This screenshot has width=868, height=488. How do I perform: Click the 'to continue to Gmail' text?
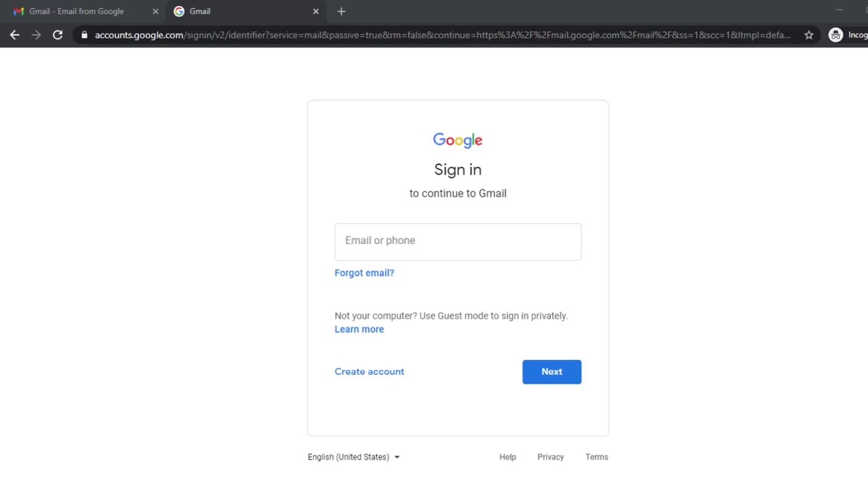[458, 193]
